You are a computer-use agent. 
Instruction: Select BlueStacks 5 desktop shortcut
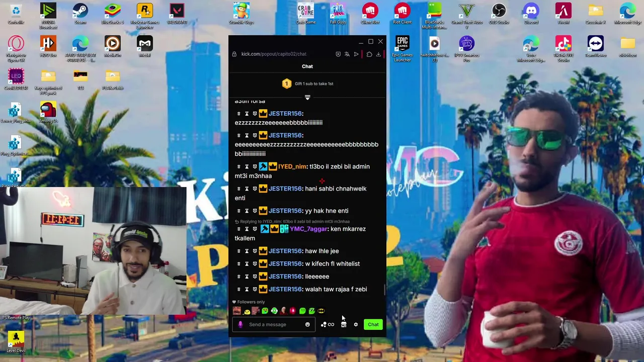[x=112, y=14]
